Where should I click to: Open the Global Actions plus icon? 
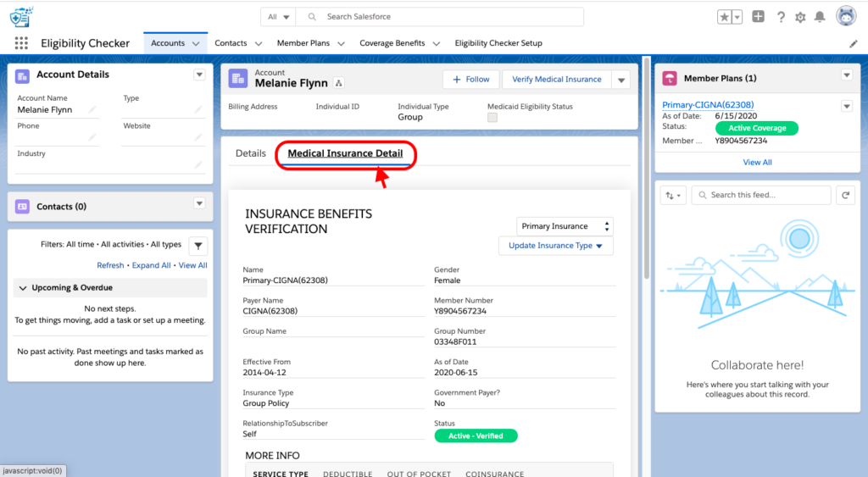point(759,17)
